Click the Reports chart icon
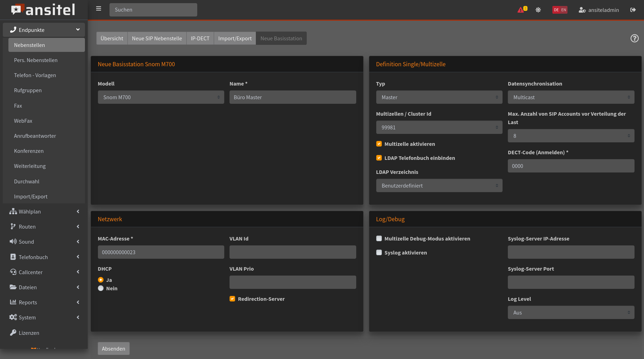 click(13, 302)
